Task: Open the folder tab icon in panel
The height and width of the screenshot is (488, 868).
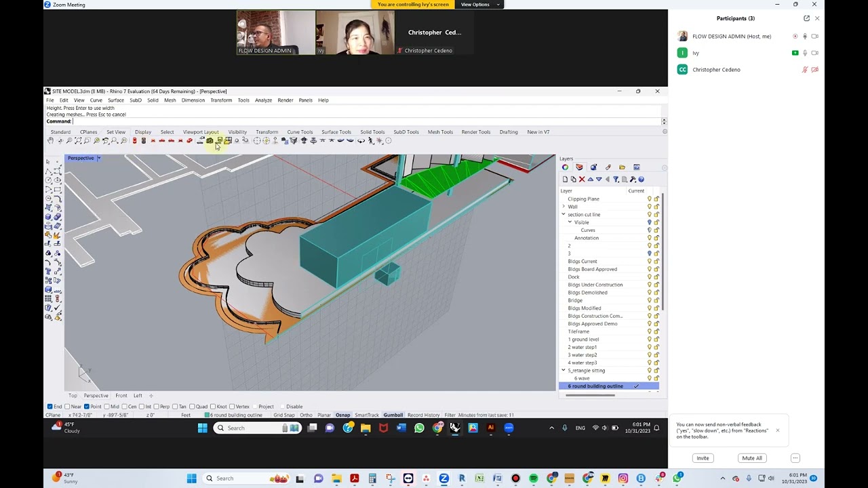Action: [x=622, y=167]
